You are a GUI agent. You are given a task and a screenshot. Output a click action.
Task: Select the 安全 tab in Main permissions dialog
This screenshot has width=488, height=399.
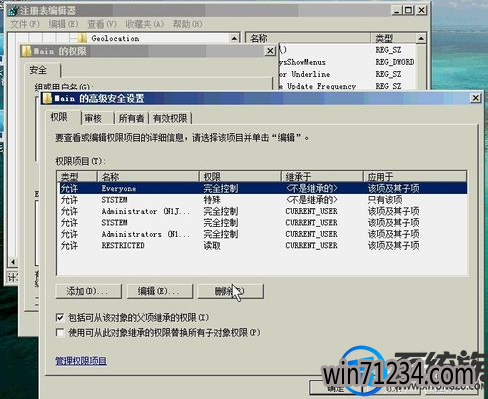point(43,70)
